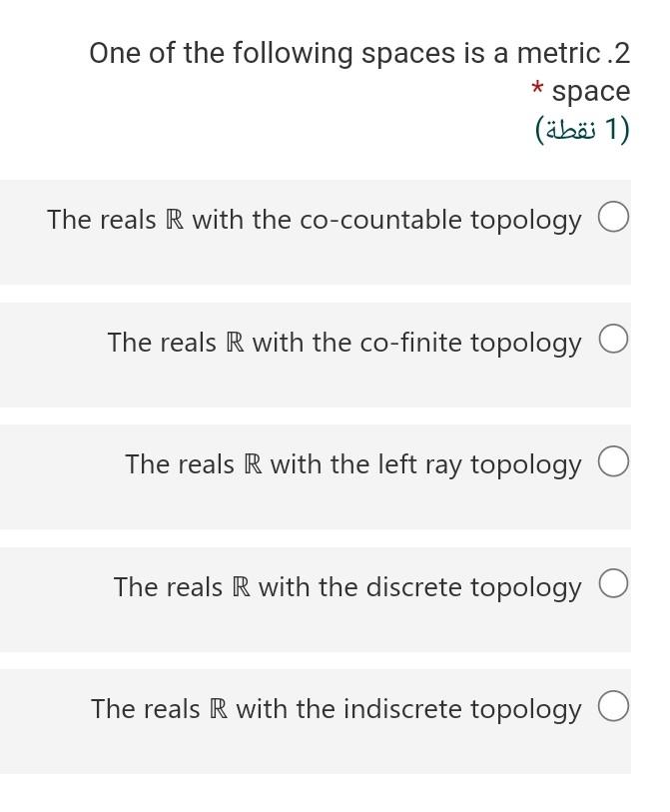Click the question number '.2'
Screen dimensions: 670x812
click(x=618, y=53)
